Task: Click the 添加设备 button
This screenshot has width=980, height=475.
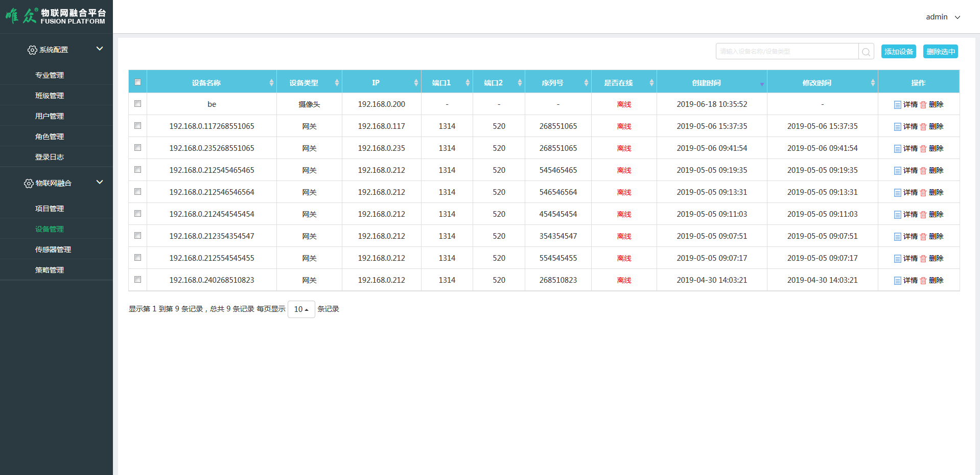Action: tap(899, 52)
